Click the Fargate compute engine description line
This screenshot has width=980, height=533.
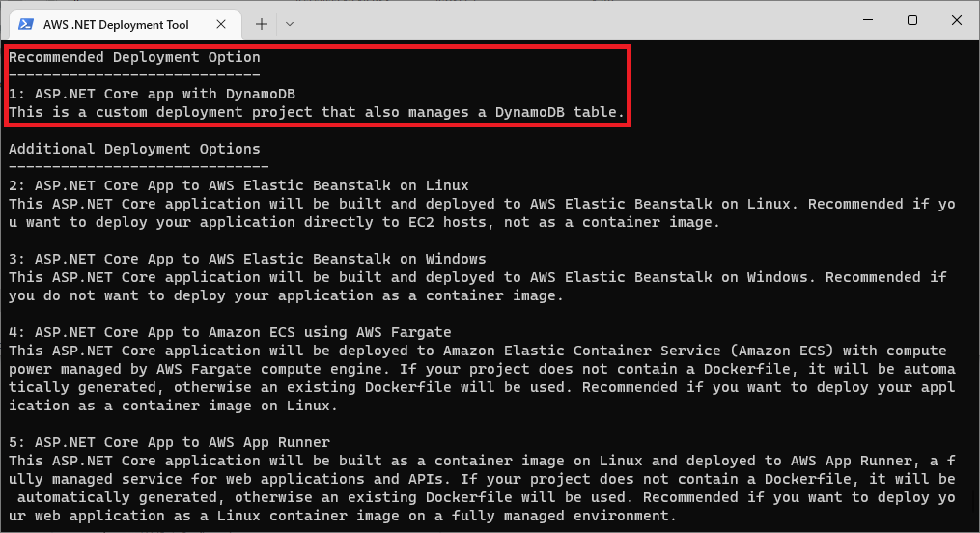click(482, 369)
